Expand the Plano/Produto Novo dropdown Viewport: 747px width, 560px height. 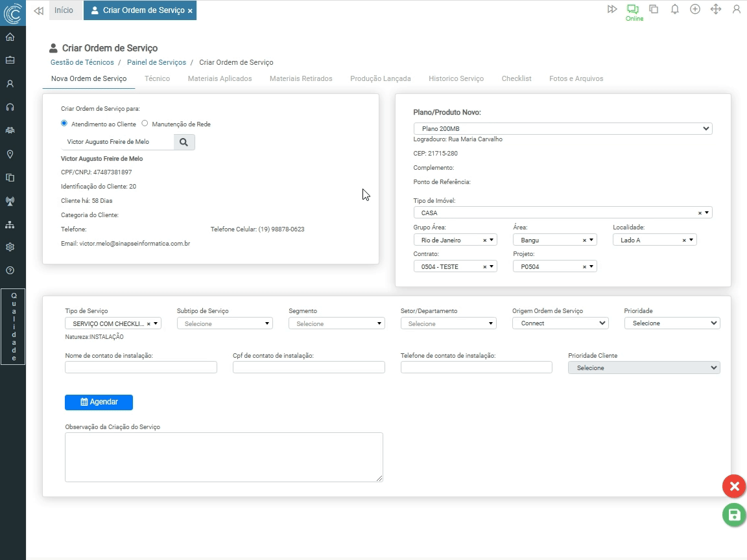562,128
